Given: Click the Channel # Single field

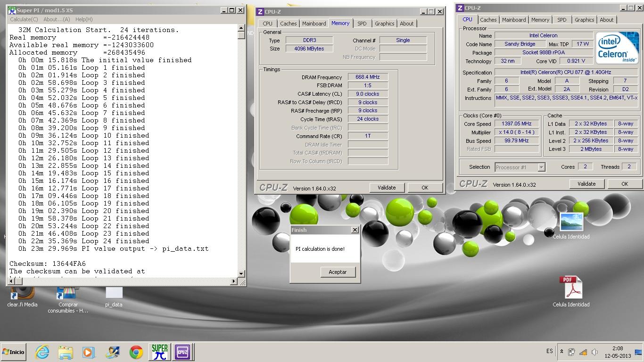Looking at the screenshot, I should pyautogui.click(x=403, y=40).
